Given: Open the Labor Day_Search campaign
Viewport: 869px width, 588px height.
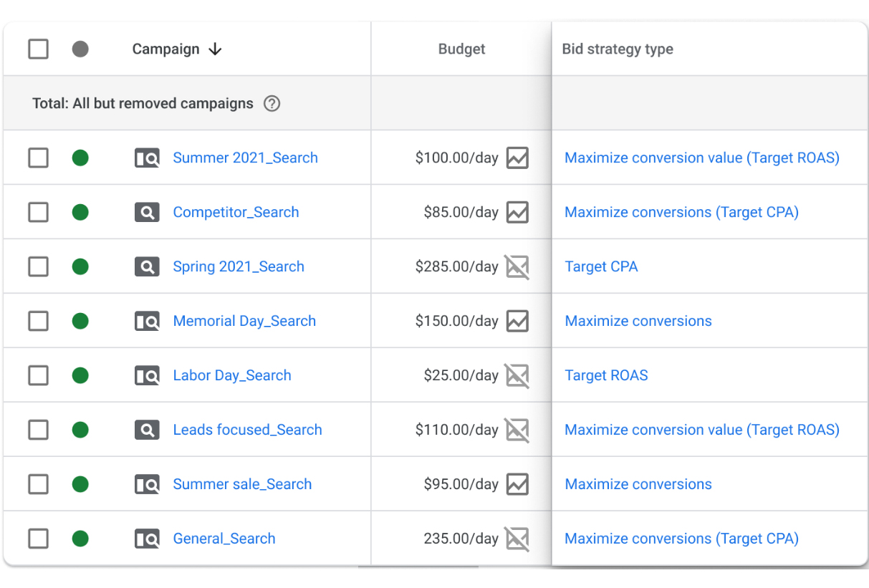Looking at the screenshot, I should (232, 375).
